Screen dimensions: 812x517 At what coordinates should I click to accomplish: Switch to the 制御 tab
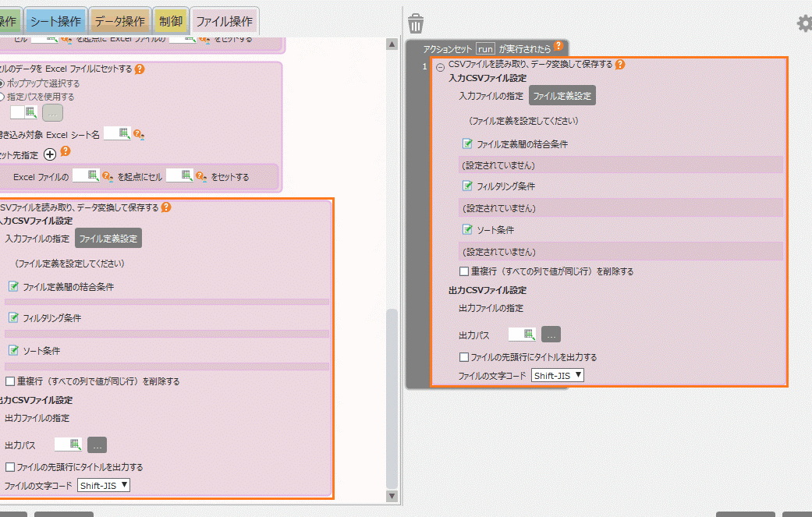click(171, 19)
